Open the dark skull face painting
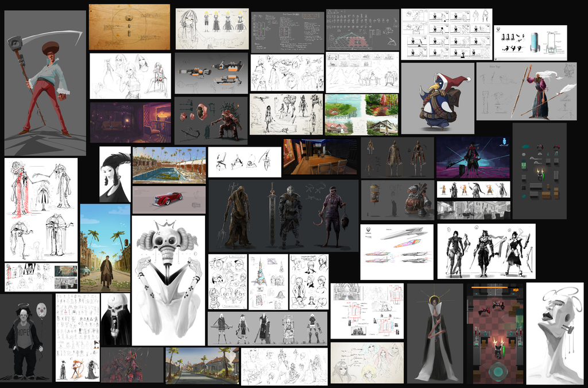 [x=115, y=320]
